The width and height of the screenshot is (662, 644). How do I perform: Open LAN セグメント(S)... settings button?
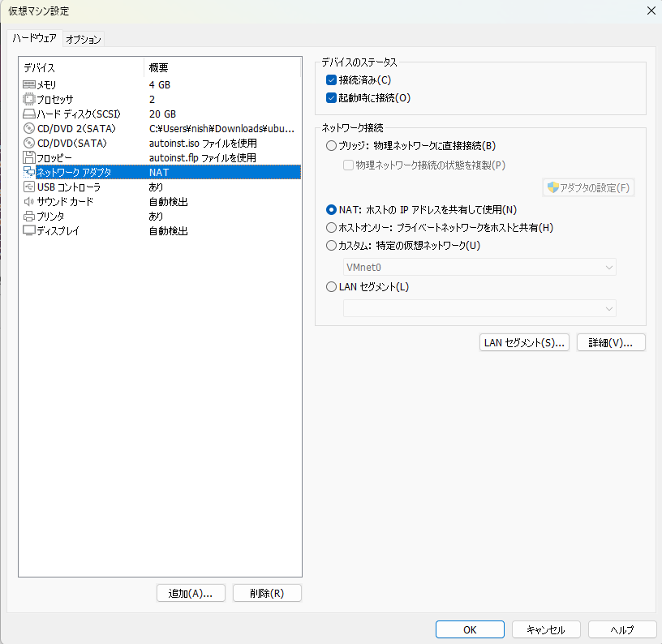pos(524,342)
